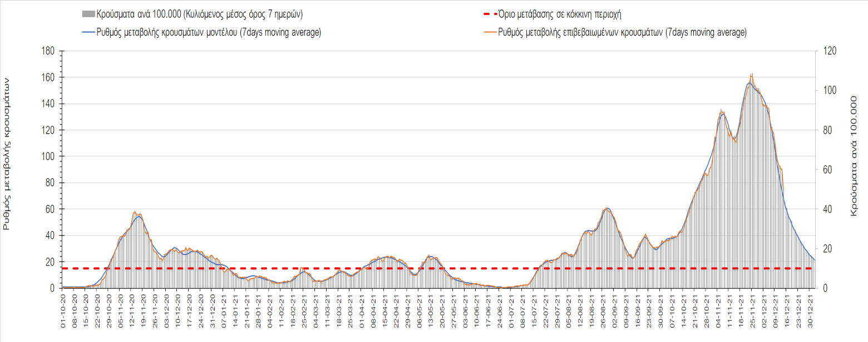
Task: Select the 01-10-20 date label
Action: click(x=63, y=312)
